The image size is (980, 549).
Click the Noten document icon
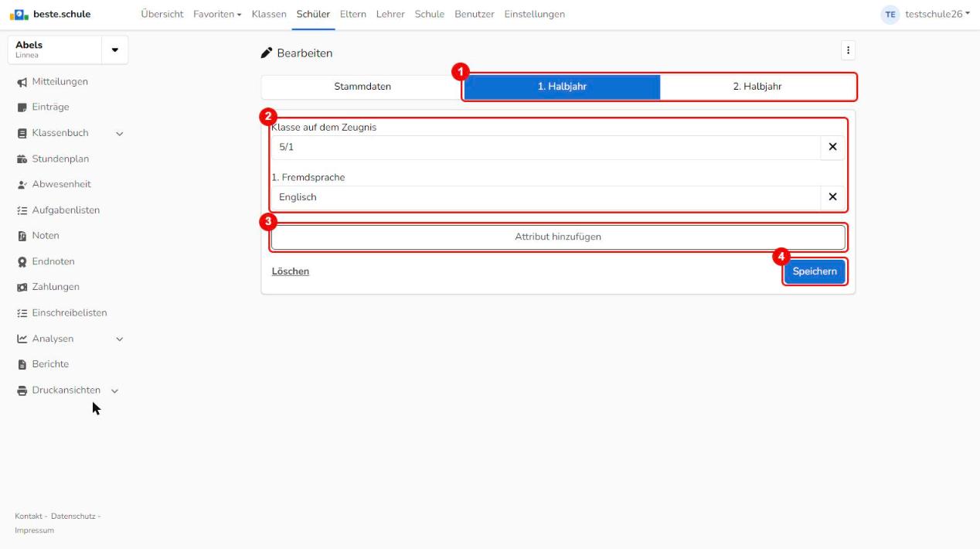coord(22,236)
